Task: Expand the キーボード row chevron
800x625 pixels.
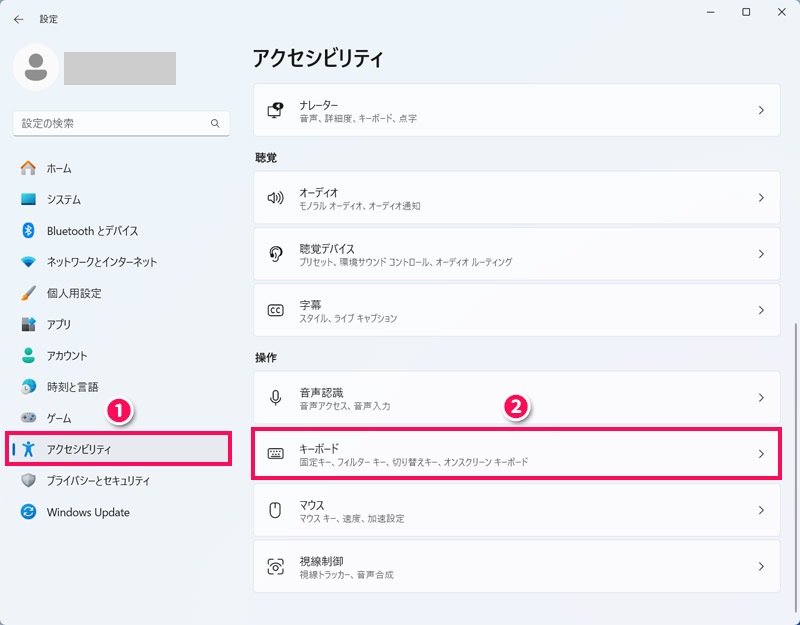Action: (761, 454)
